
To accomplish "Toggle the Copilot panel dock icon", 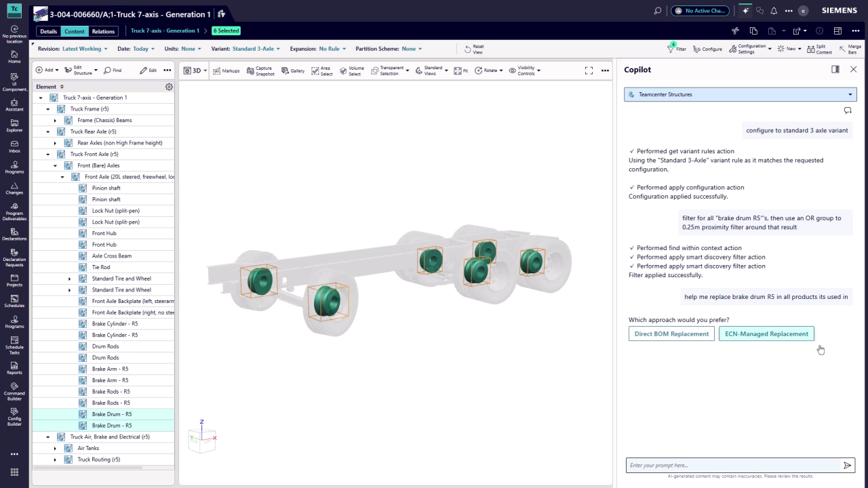I will pos(835,69).
